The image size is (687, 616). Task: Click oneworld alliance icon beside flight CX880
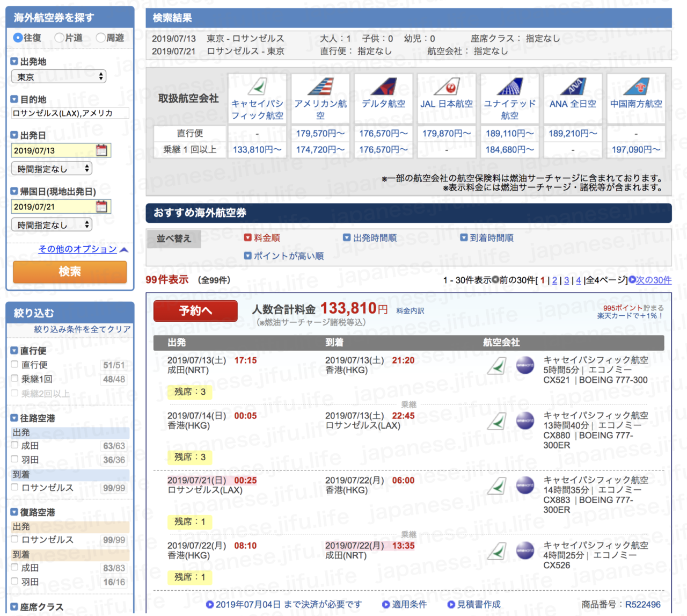pyautogui.click(x=525, y=421)
